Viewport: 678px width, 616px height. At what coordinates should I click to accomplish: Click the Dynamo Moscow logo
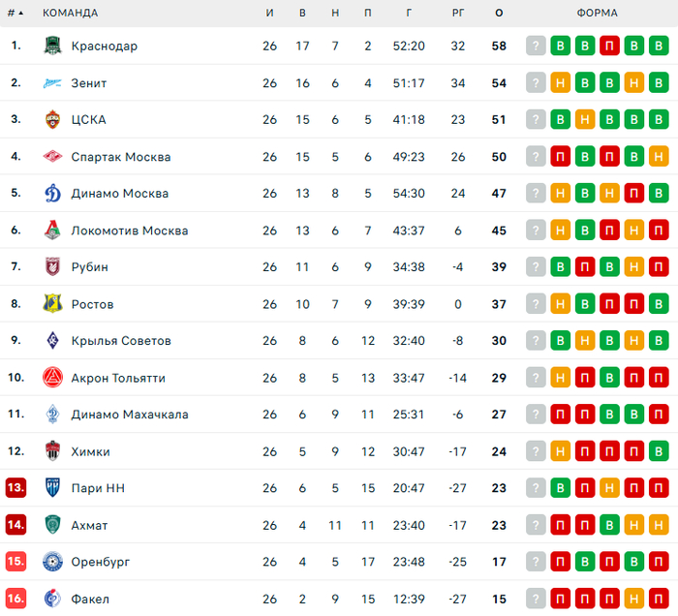click(x=53, y=194)
